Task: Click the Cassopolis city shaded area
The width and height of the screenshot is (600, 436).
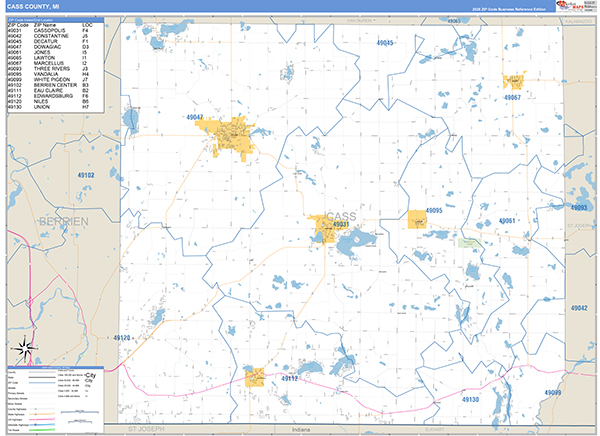Action: 324,229
